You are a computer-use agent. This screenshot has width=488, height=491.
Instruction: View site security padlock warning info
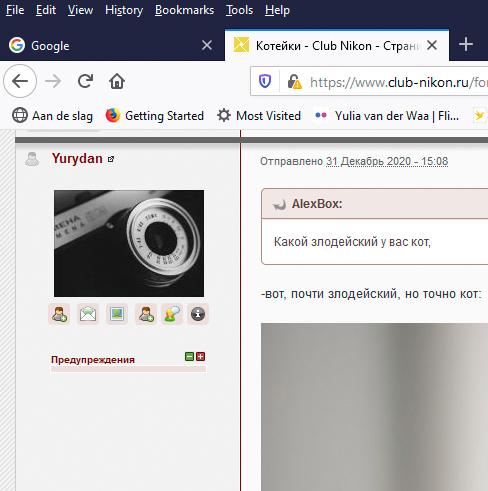coord(294,82)
